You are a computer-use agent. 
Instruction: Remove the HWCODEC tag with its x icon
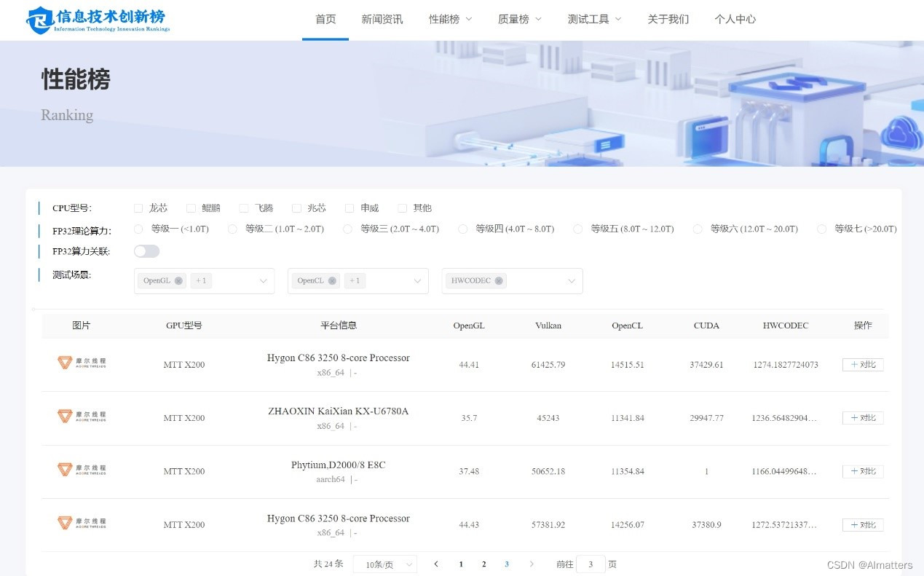pyautogui.click(x=499, y=281)
